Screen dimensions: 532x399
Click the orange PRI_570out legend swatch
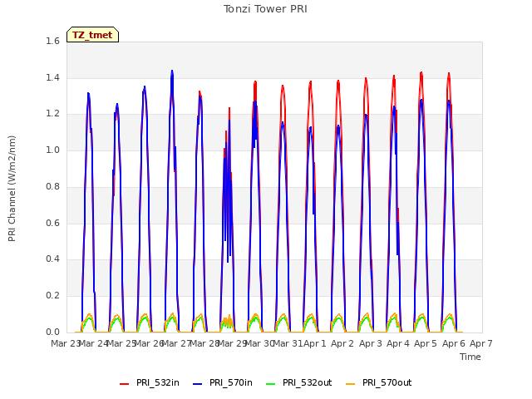pos(351,384)
